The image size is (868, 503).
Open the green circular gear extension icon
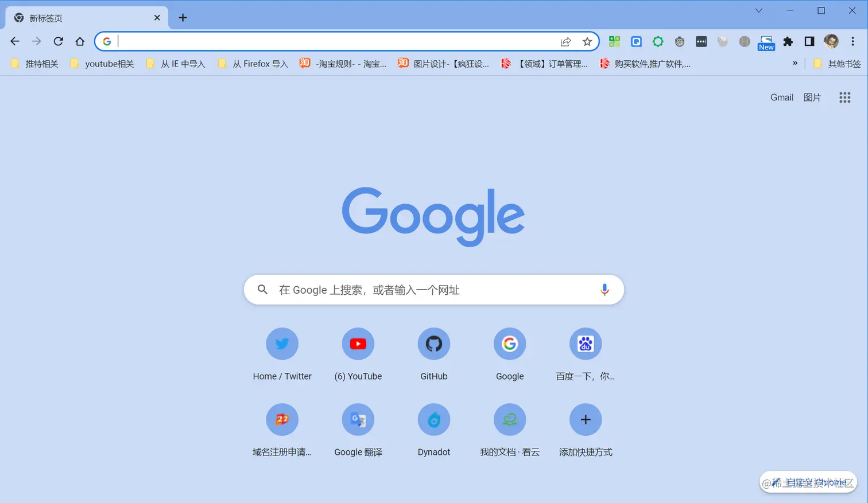click(x=658, y=41)
